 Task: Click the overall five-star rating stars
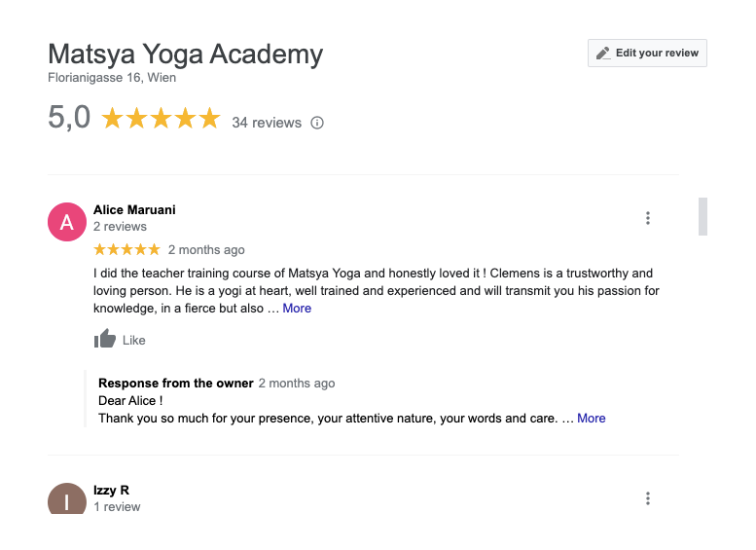(162, 119)
